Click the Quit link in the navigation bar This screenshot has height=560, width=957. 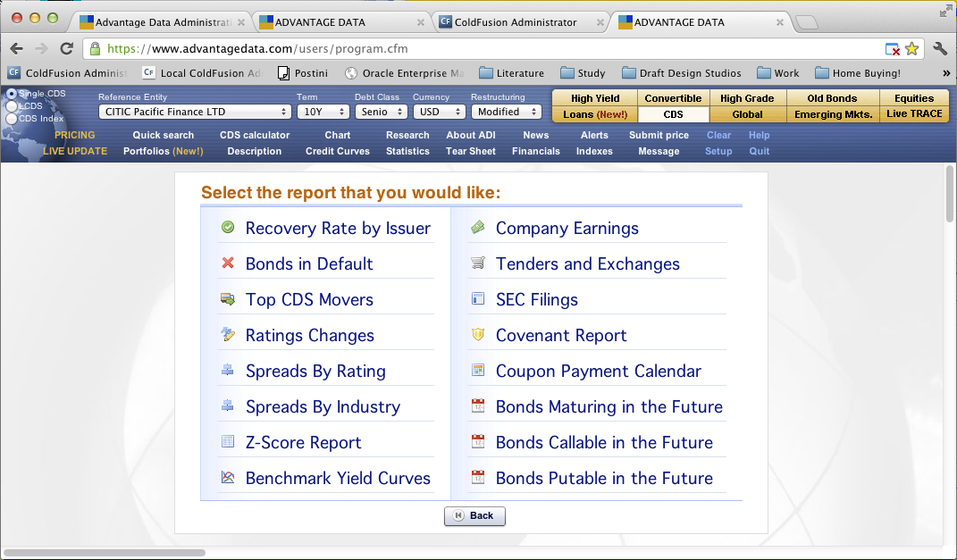760,151
